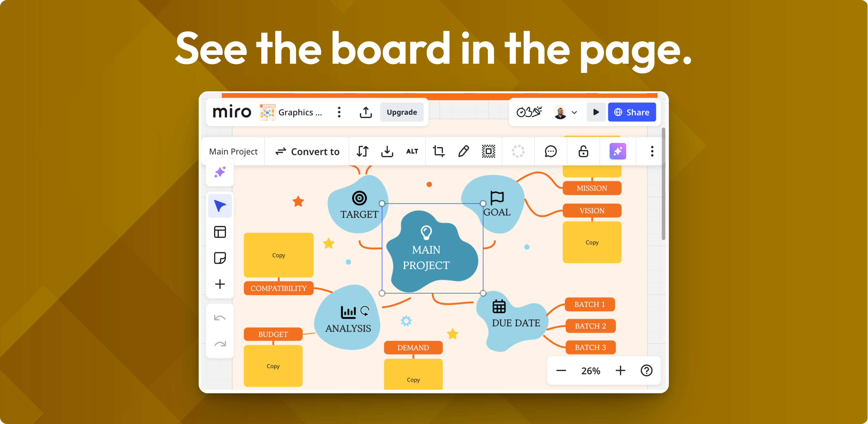
Task: Select the ANALYSIS bubble
Action: pyautogui.click(x=347, y=318)
